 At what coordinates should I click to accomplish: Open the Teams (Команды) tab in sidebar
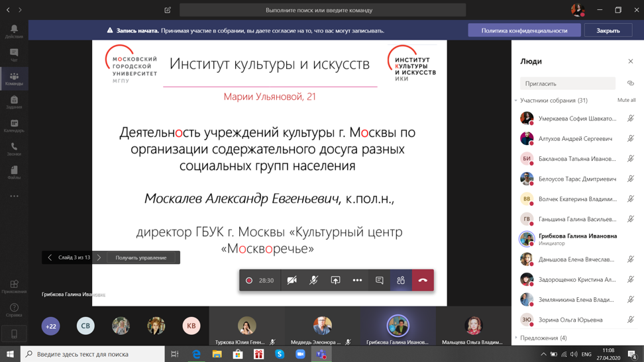pos(14,79)
